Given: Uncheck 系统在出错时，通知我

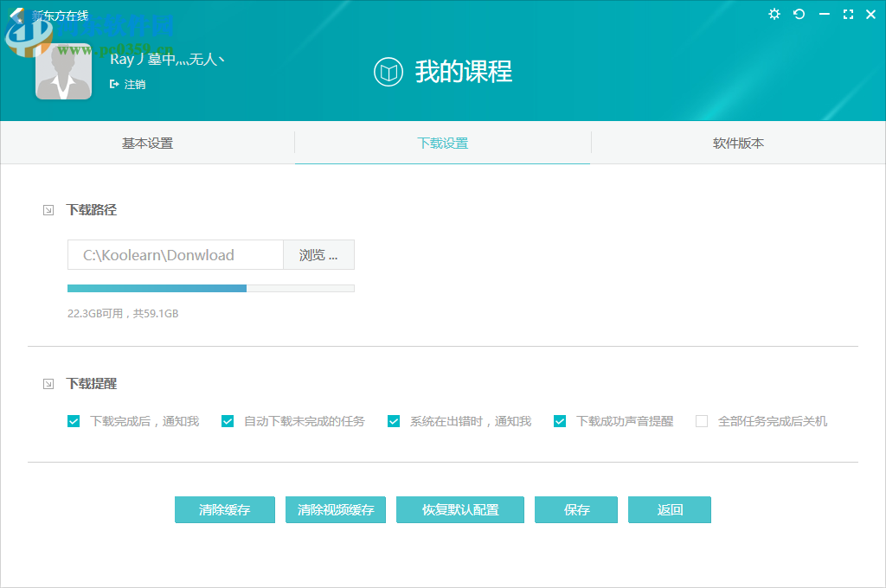Looking at the screenshot, I should (394, 421).
